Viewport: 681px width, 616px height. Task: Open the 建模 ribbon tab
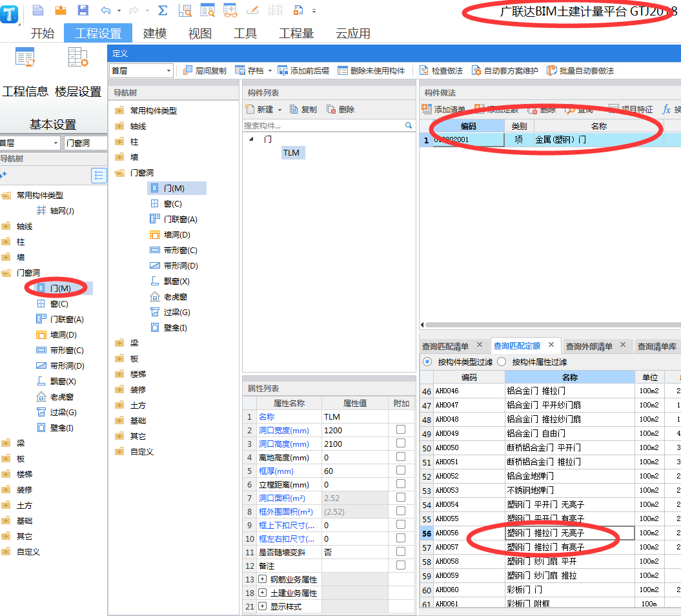point(155,34)
